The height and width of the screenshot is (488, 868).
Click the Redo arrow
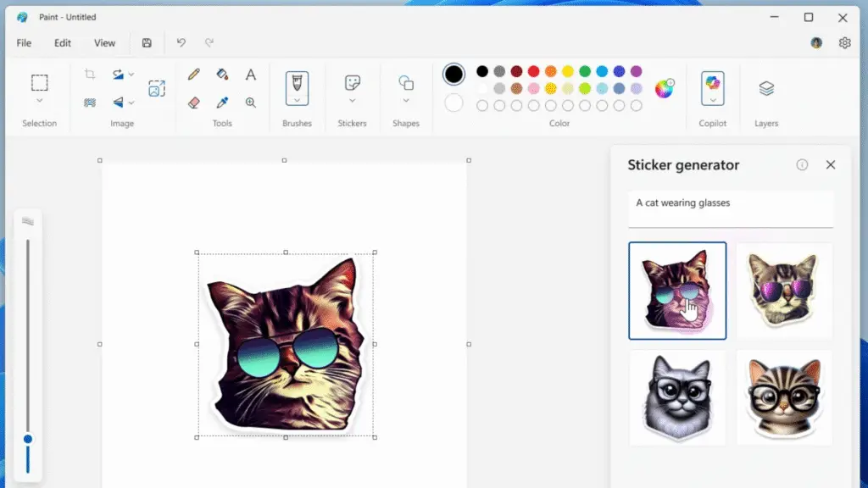pos(209,42)
